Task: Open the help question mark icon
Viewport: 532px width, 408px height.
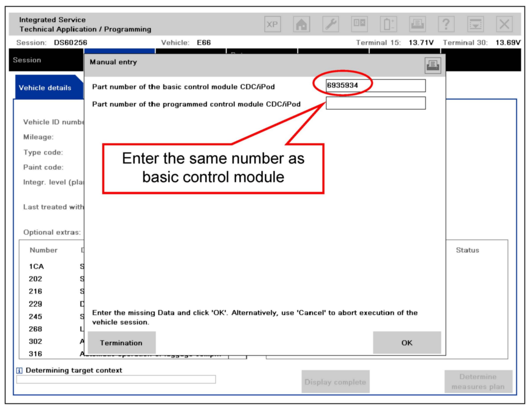Action: tap(446, 24)
